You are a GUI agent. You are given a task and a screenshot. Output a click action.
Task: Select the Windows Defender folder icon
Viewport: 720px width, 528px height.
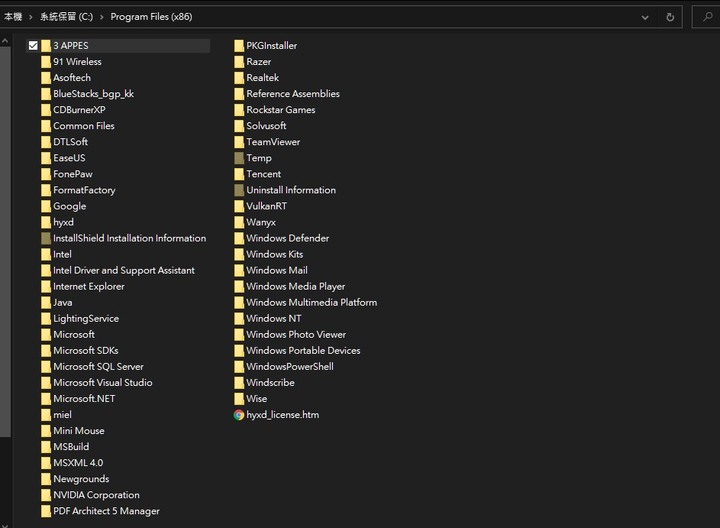click(239, 238)
